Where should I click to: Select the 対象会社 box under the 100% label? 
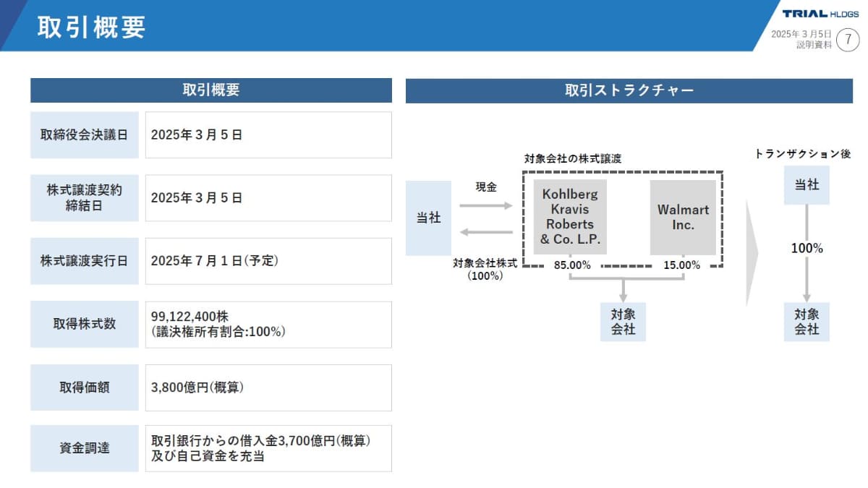click(807, 322)
